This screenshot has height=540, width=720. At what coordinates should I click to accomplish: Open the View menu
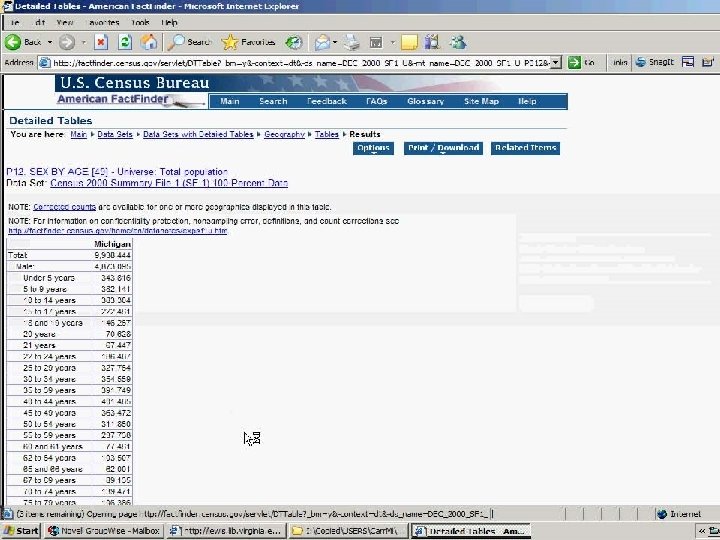pyautogui.click(x=65, y=22)
